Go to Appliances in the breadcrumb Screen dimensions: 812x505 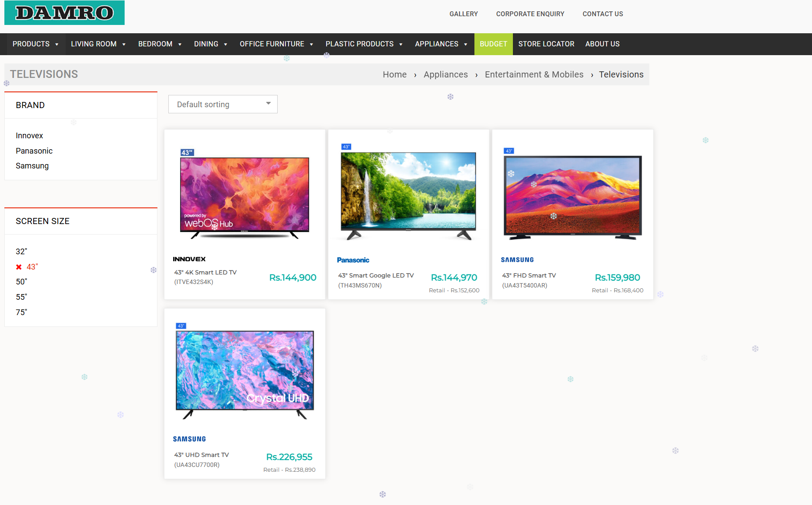coord(446,74)
